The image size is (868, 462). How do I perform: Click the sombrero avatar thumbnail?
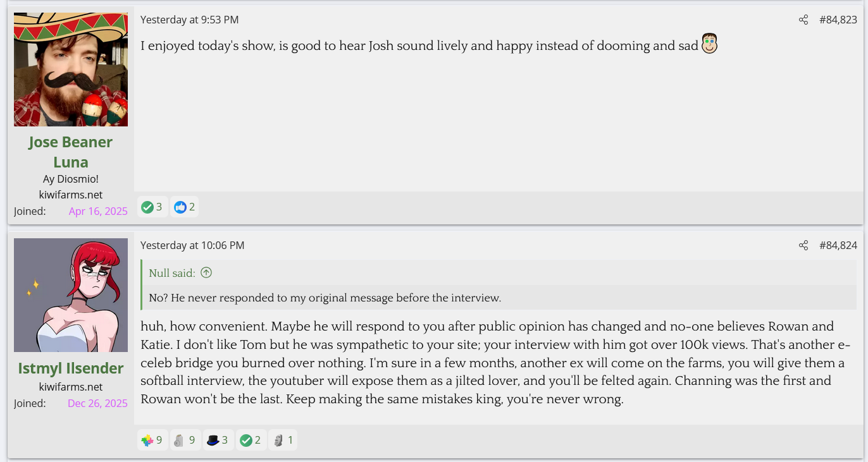71,70
